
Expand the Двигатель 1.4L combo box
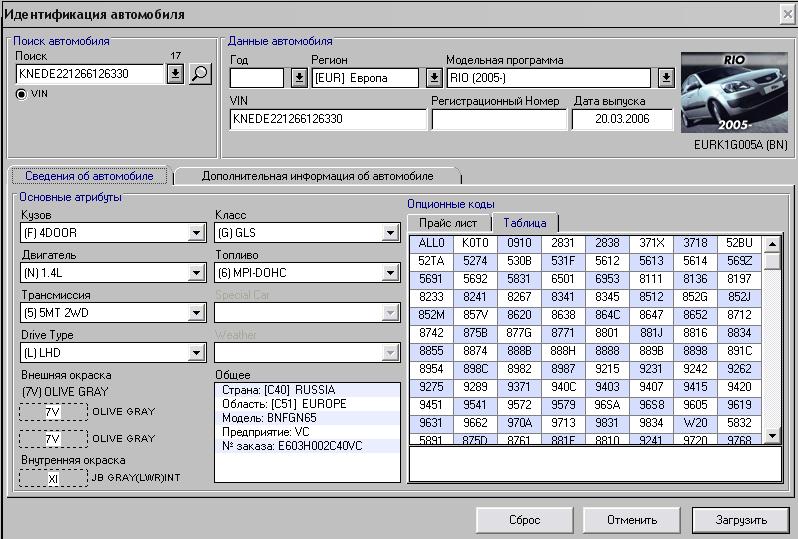click(196, 273)
